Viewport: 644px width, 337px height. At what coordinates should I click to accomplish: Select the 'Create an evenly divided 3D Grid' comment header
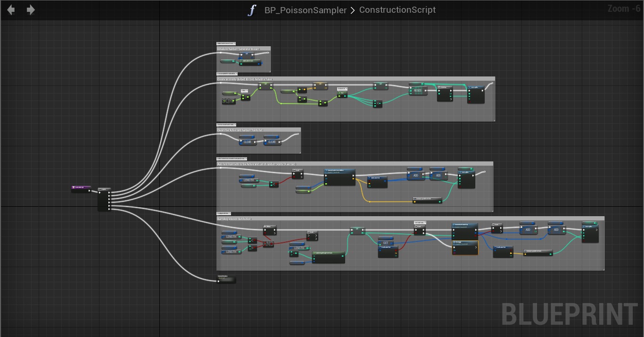coord(355,79)
